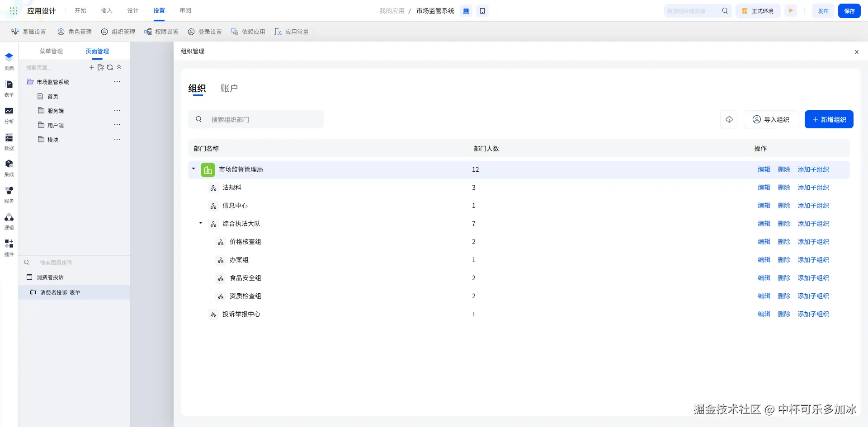Click the 搜索组织部门 search field

[256, 119]
